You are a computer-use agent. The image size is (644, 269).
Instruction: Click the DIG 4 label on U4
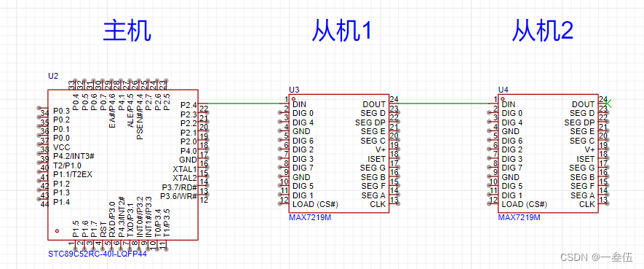(512, 122)
